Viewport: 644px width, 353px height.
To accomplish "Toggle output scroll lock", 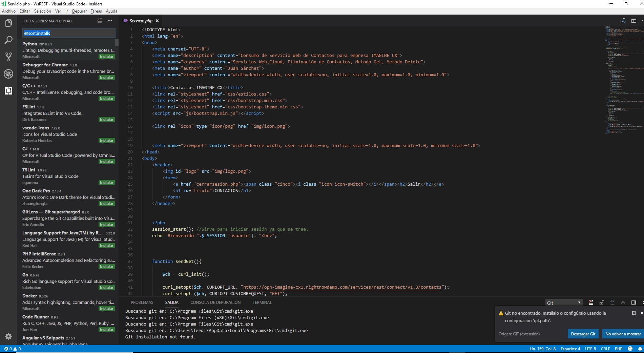I will [x=602, y=303].
